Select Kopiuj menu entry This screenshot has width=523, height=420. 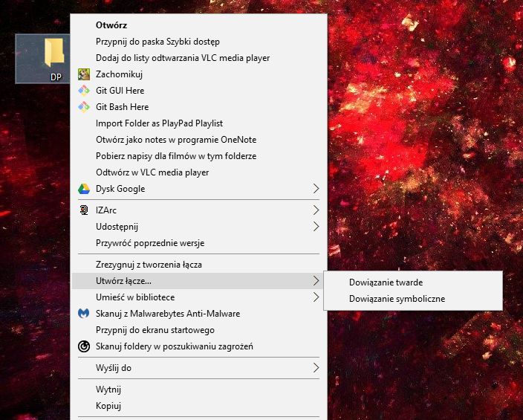pos(108,406)
